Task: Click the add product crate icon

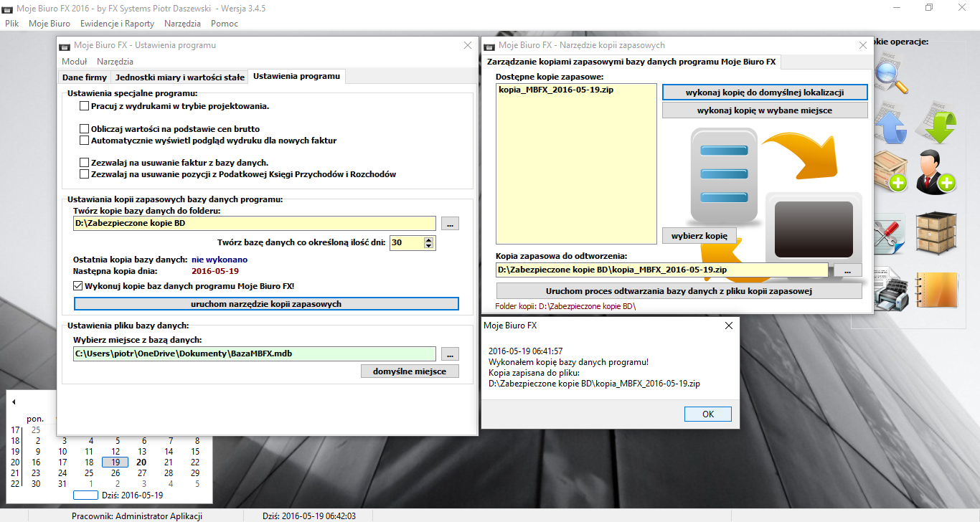Action: pos(890,172)
